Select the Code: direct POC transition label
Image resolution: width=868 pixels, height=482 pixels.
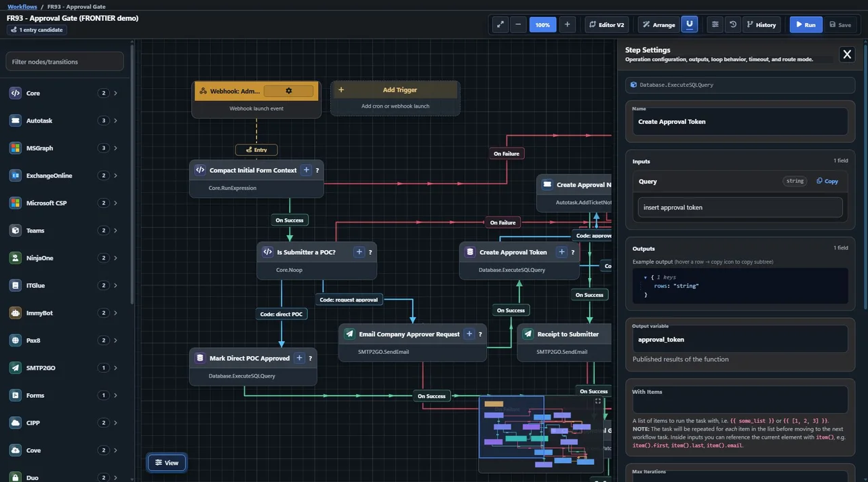[281, 314]
